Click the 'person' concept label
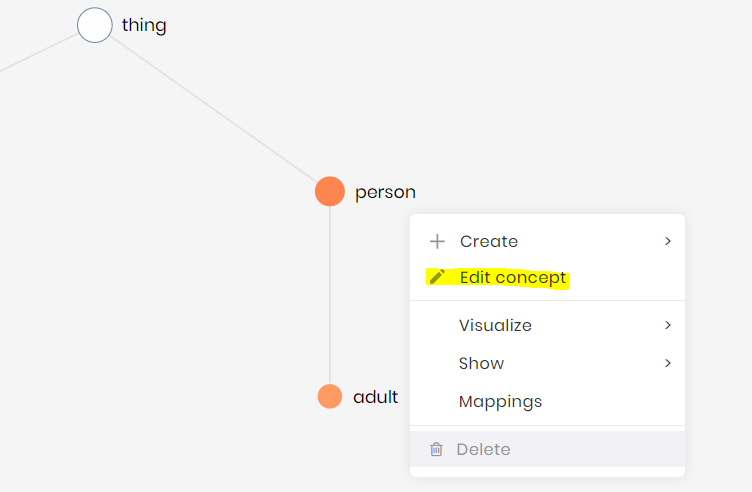 coord(385,192)
